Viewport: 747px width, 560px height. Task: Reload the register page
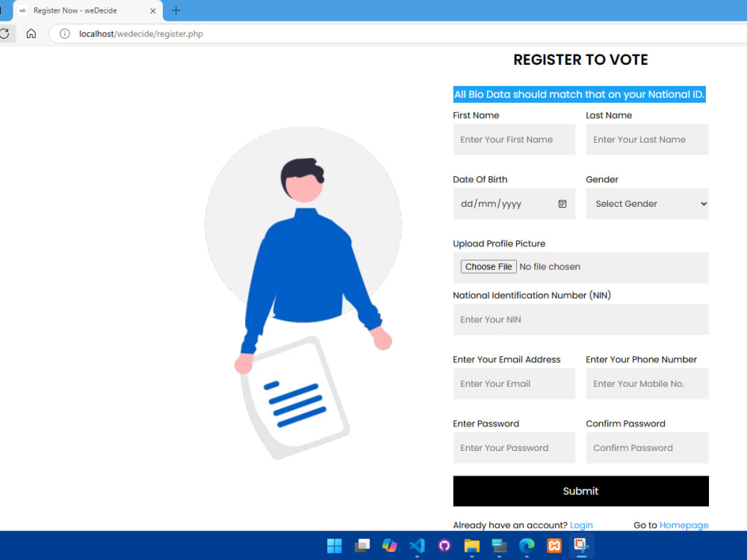tap(4, 34)
